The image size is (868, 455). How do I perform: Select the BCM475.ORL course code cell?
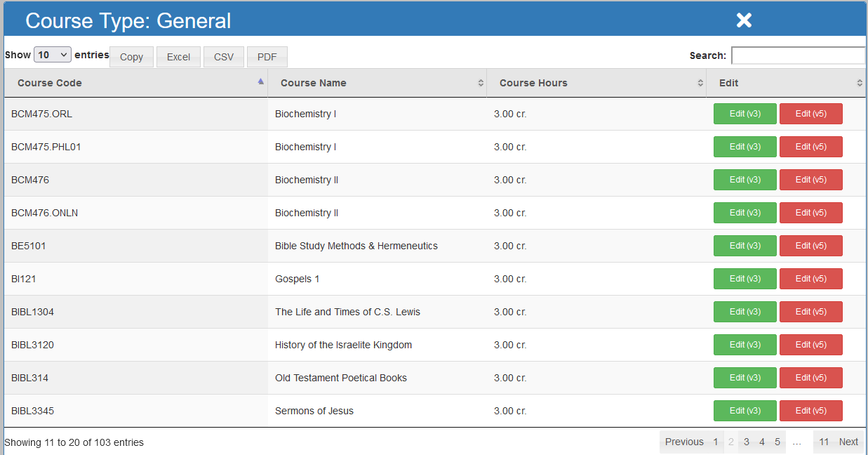pyautogui.click(x=136, y=114)
